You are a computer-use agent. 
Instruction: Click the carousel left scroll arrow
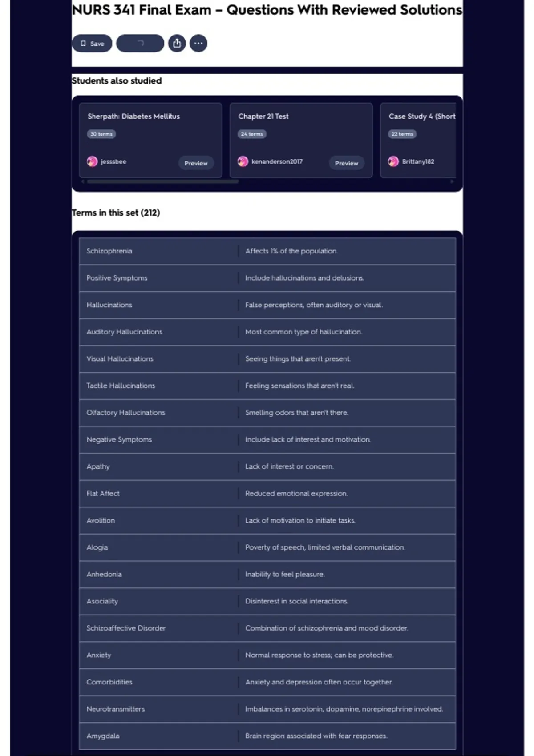pos(83,181)
